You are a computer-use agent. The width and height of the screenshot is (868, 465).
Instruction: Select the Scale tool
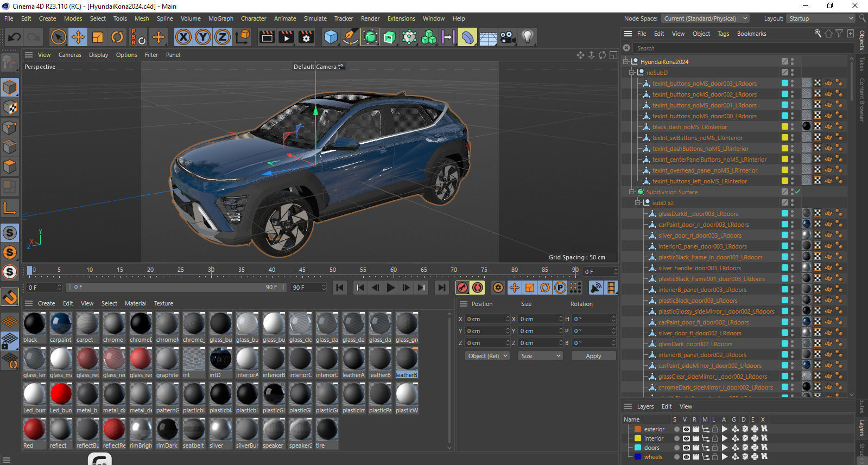tap(98, 37)
